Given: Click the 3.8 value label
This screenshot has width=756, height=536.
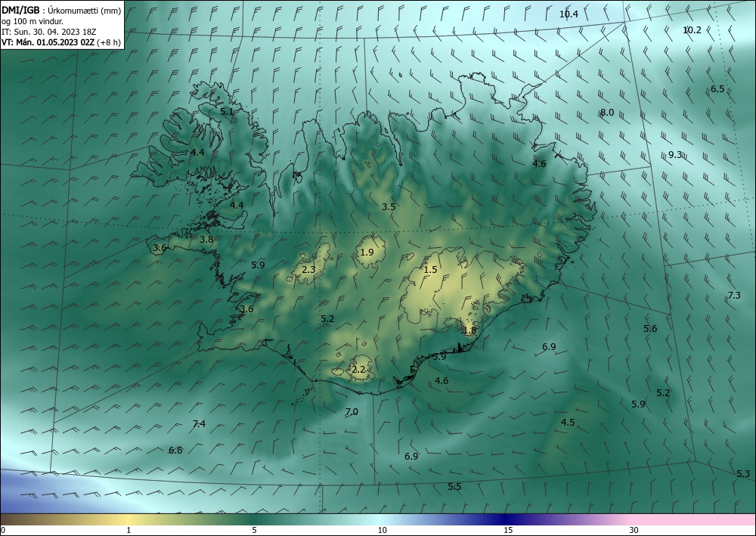Looking at the screenshot, I should point(206,239).
